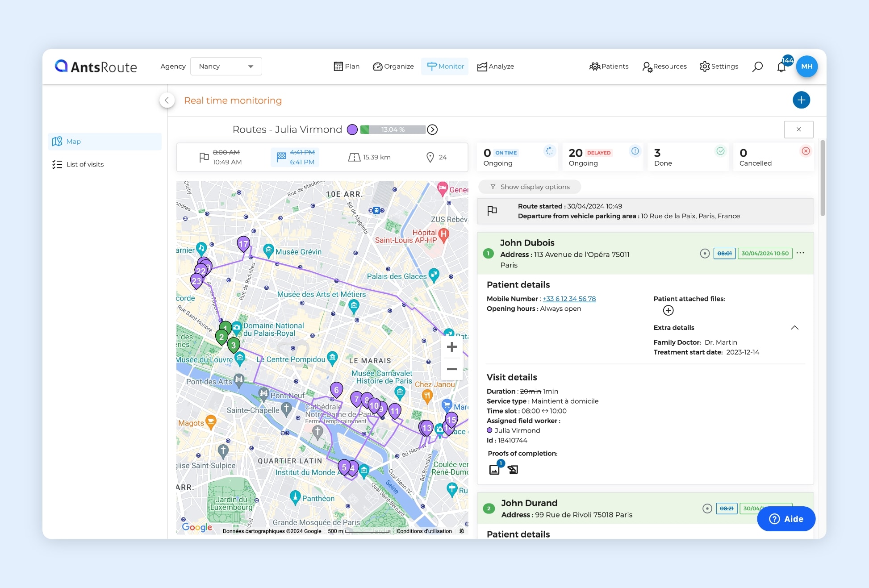Image resolution: width=869 pixels, height=588 pixels.
Task: Open patient attached files with plus icon
Action: click(668, 310)
